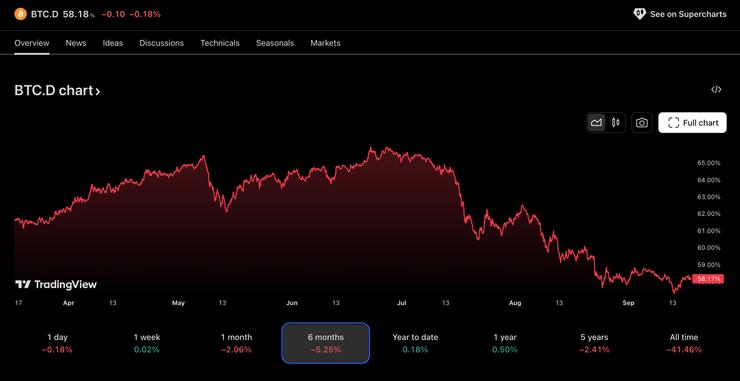Click the TradingView logo on chart

tap(56, 284)
